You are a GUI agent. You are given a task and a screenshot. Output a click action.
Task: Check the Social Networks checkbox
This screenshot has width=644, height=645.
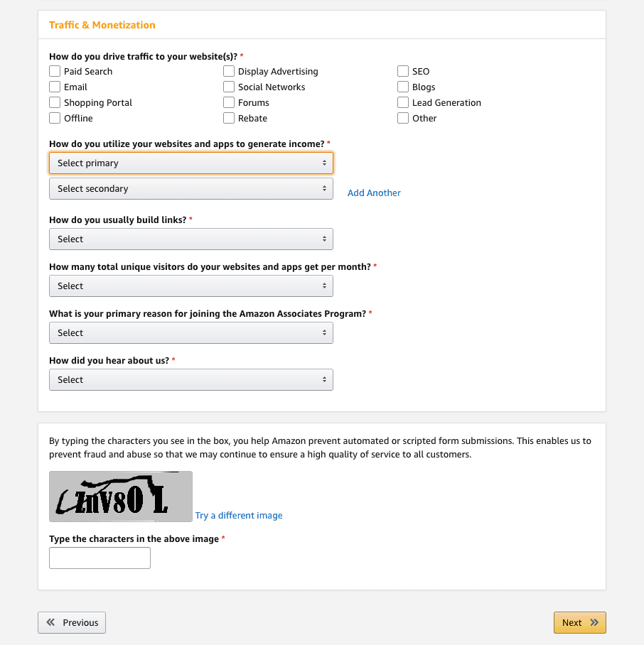pyautogui.click(x=229, y=87)
